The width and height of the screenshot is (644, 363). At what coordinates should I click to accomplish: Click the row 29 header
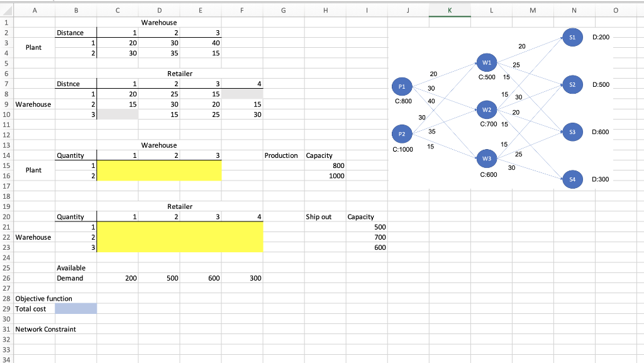[x=6, y=308]
